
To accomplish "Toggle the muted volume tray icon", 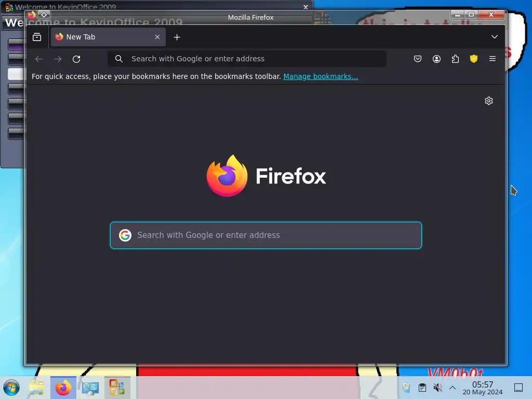I will pos(437,388).
